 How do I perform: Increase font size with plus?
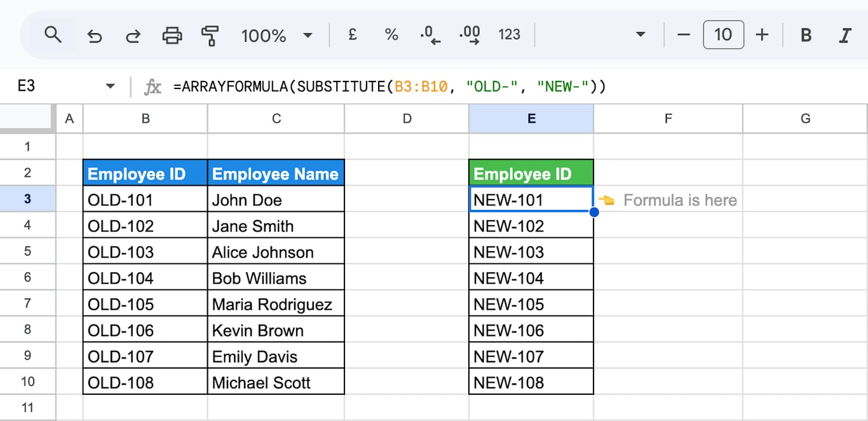pos(762,34)
